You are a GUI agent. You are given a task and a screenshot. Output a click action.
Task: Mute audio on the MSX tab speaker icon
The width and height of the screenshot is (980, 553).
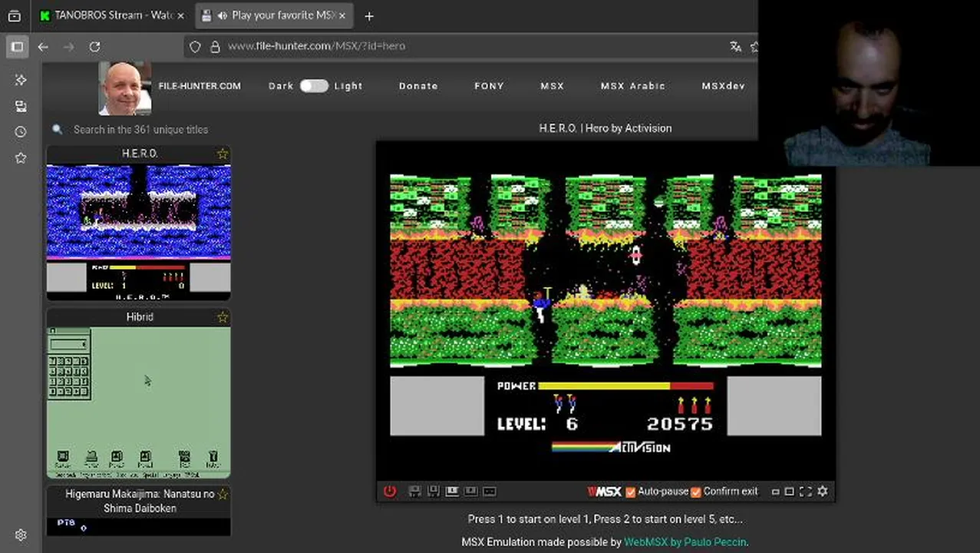[222, 15]
